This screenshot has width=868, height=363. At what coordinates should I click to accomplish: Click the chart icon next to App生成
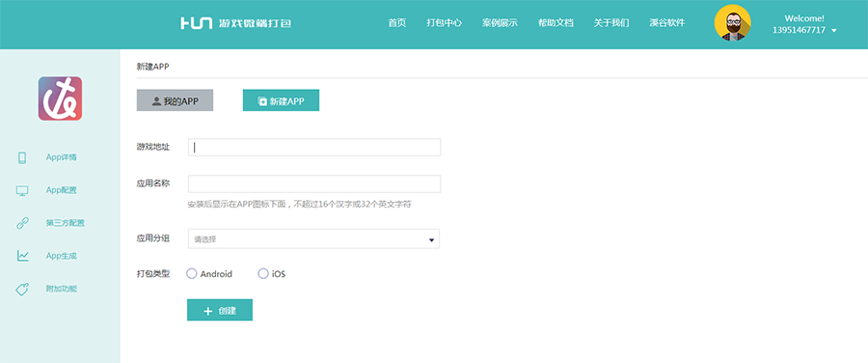coord(22,256)
